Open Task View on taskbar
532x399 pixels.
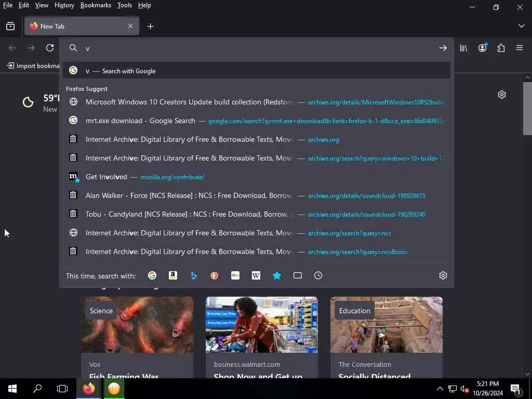tap(62, 389)
